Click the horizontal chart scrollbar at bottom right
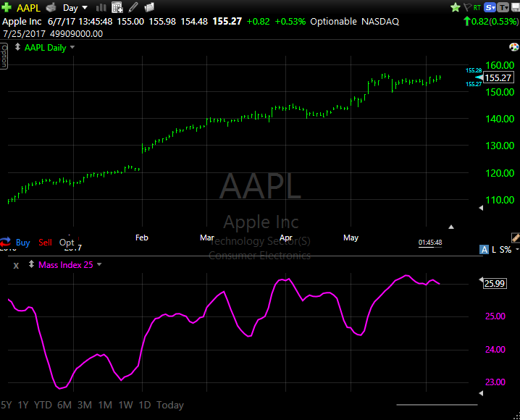Viewport: 520px width, 420px height. (437, 404)
